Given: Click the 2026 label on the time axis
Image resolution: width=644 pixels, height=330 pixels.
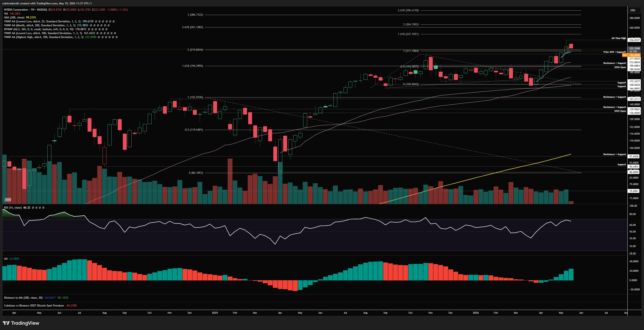Looking at the screenshot, I should coord(476,313).
